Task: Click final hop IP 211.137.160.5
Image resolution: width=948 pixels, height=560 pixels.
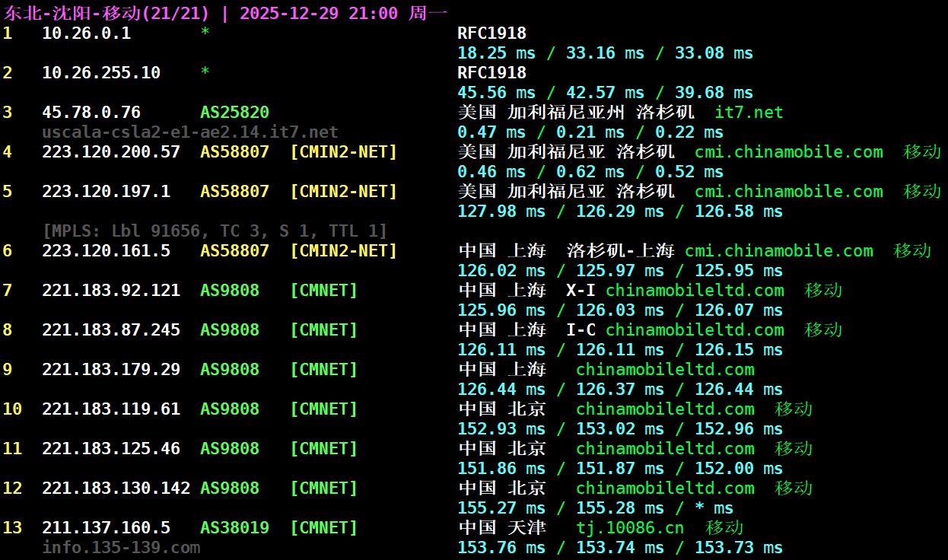Action: [106, 528]
